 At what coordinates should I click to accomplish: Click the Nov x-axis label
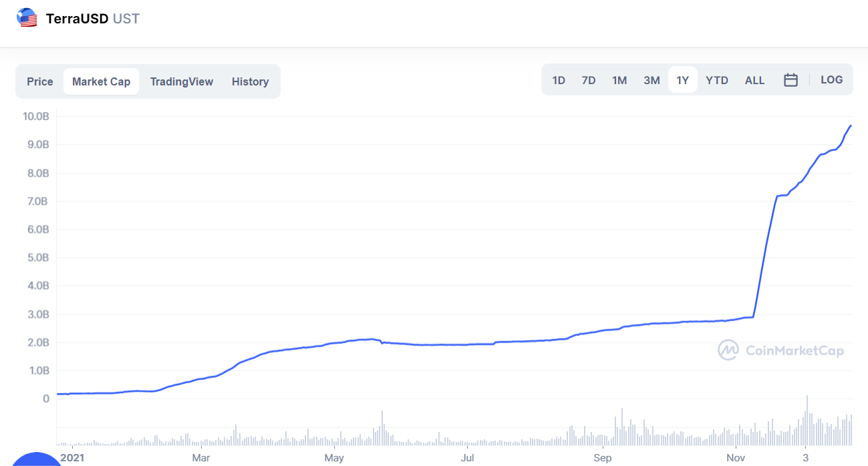(736, 457)
